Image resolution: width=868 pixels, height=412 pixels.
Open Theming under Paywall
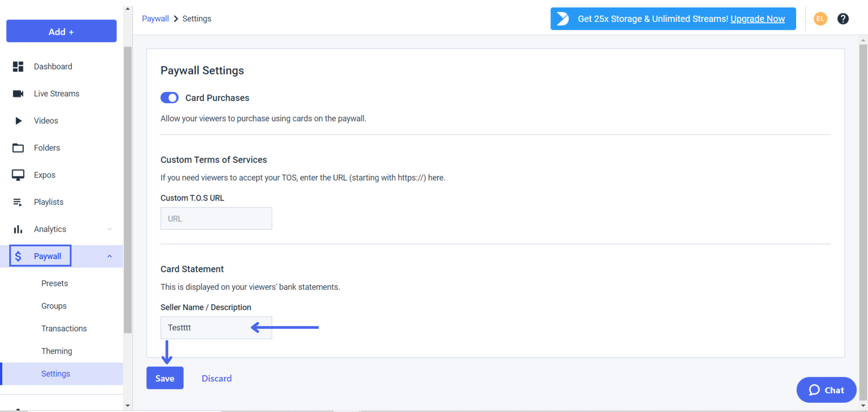[57, 351]
